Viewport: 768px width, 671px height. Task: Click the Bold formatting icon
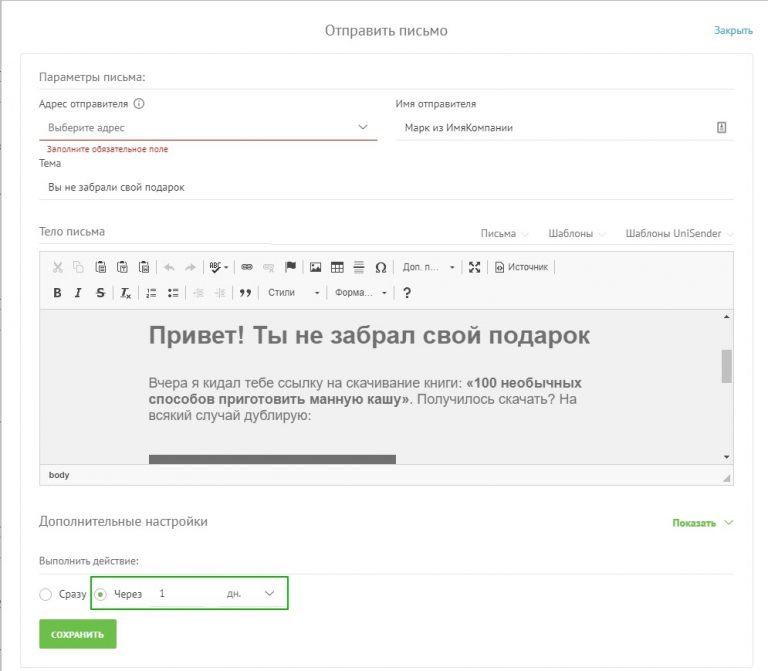(x=57, y=293)
